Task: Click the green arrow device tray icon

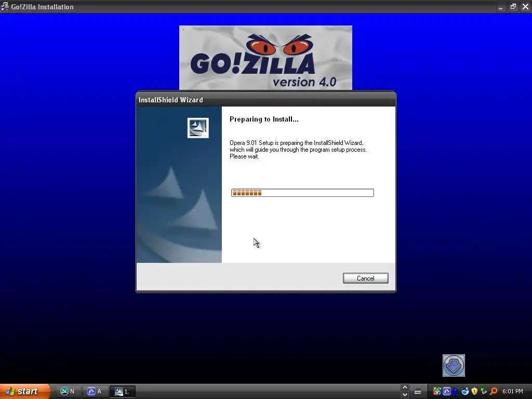Action: point(484,392)
